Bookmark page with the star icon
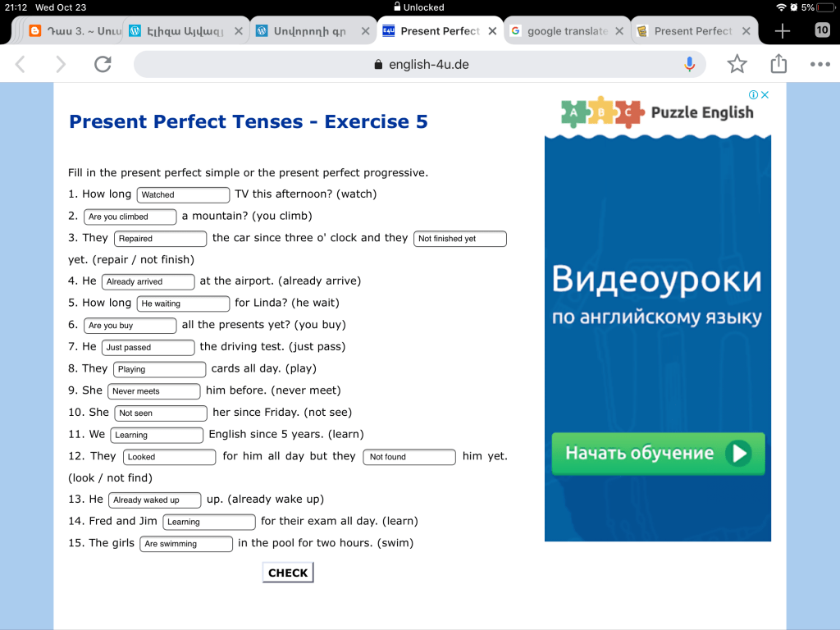840x630 pixels. pyautogui.click(x=737, y=64)
